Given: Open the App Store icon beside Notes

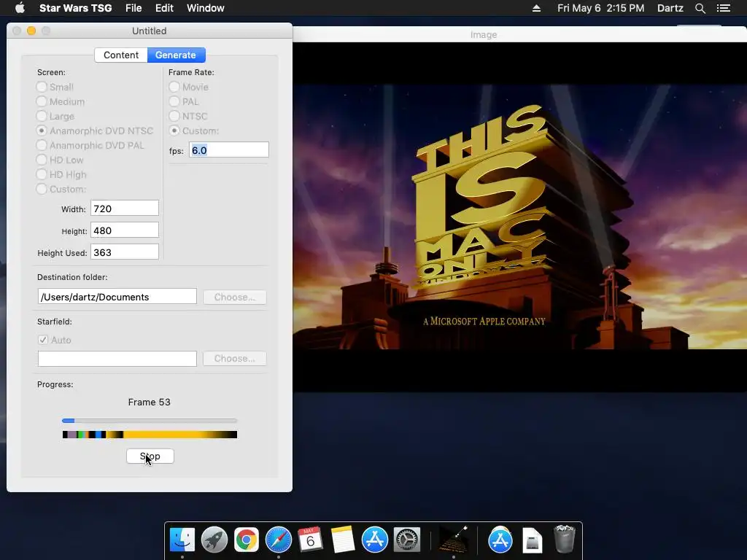Looking at the screenshot, I should (x=375, y=540).
